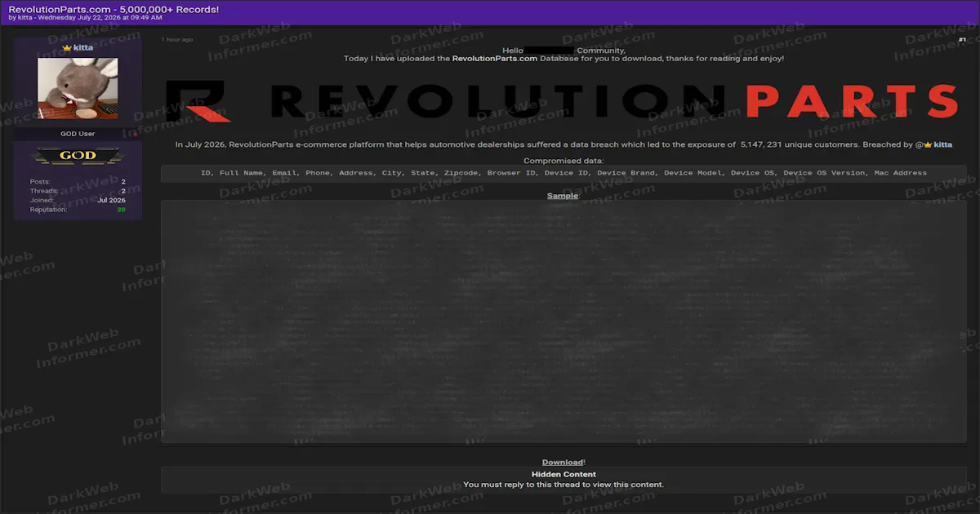Click the RevolutionParts.com link in intro text
This screenshot has width=980, height=514.
[495, 59]
